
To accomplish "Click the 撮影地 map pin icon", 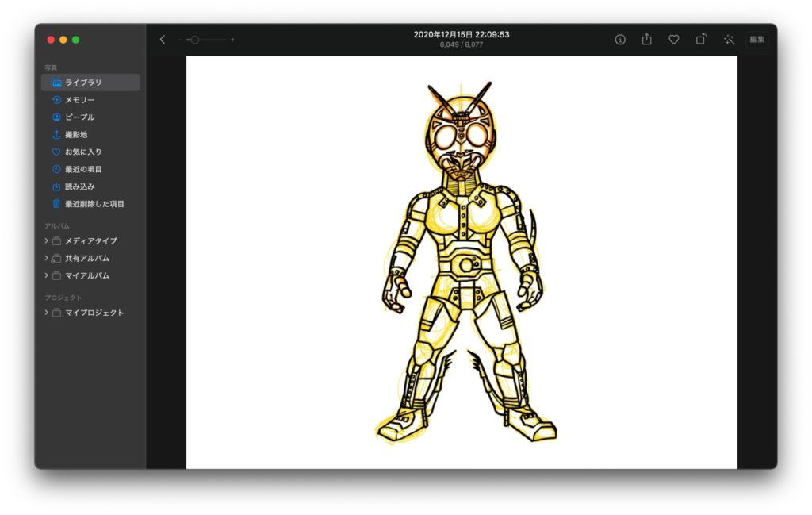I will pyautogui.click(x=56, y=134).
